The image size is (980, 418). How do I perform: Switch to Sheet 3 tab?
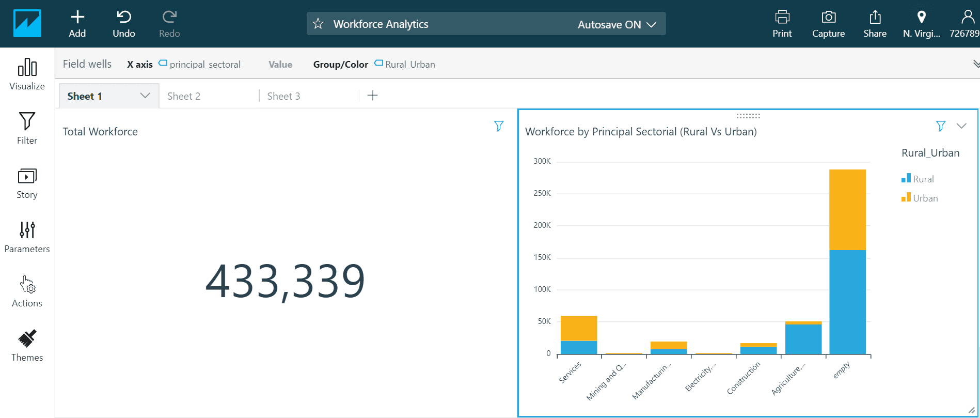(283, 96)
